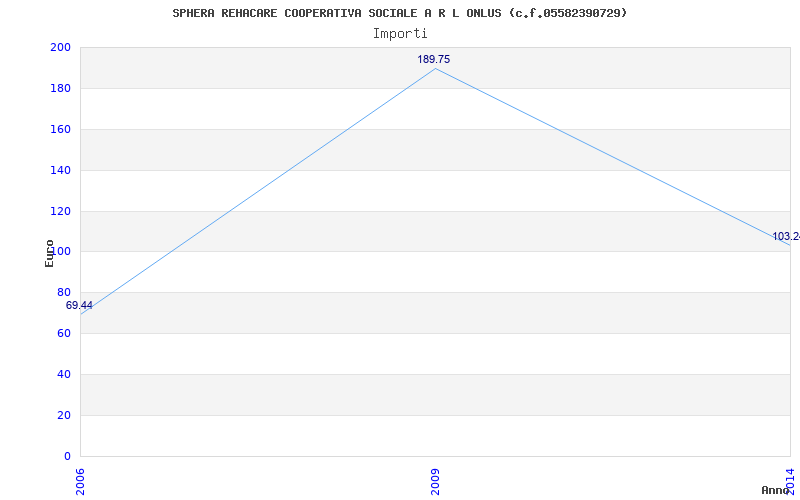Click the Anno x-axis title

776,490
